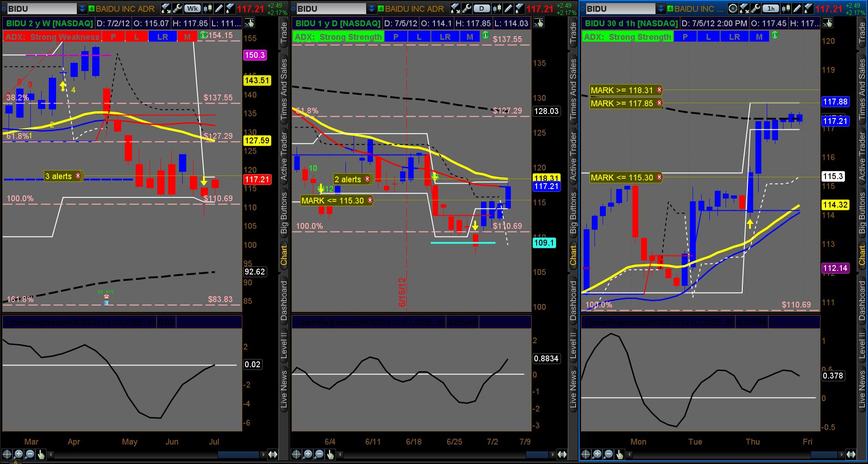This screenshot has height=464, width=868.
Task: Open chart settings wrench in daily chart
Action: tap(467, 9)
